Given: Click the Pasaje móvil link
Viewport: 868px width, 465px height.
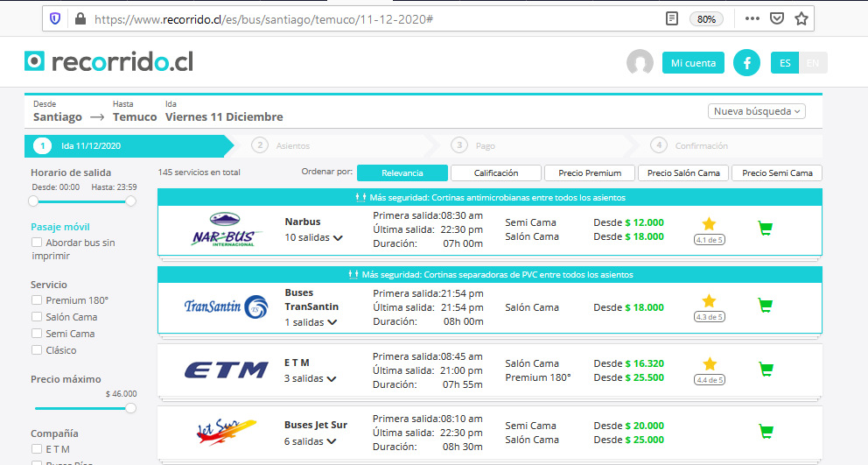Looking at the screenshot, I should tap(59, 227).
